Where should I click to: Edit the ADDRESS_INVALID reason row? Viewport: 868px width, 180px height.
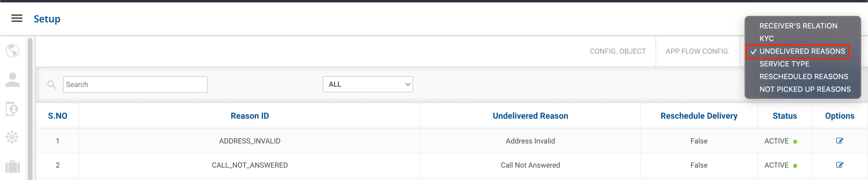839,141
